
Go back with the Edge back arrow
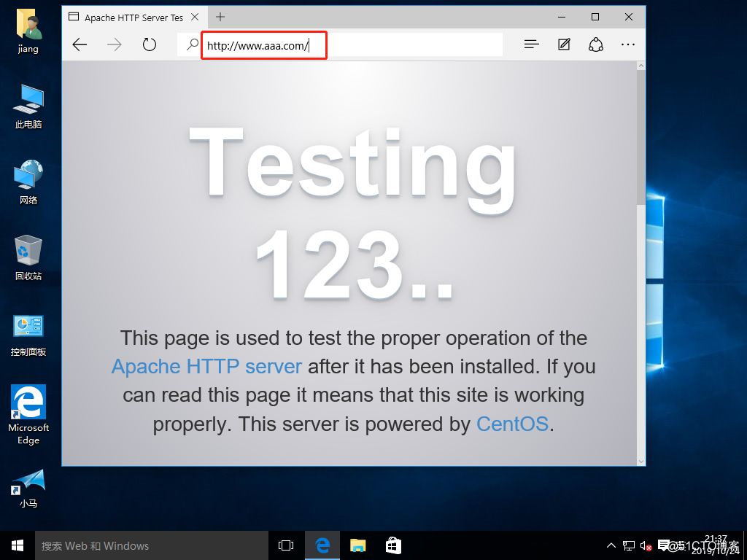click(80, 44)
